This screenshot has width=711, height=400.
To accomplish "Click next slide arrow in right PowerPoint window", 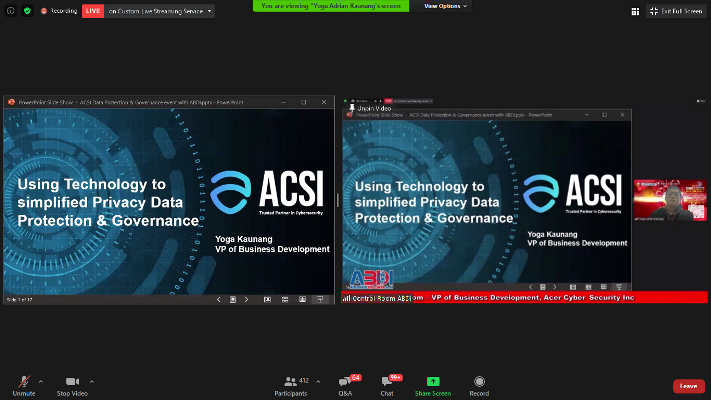I will coord(555,287).
